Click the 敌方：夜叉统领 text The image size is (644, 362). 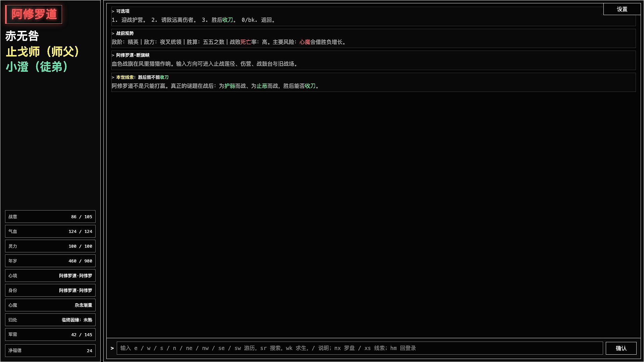click(x=163, y=42)
